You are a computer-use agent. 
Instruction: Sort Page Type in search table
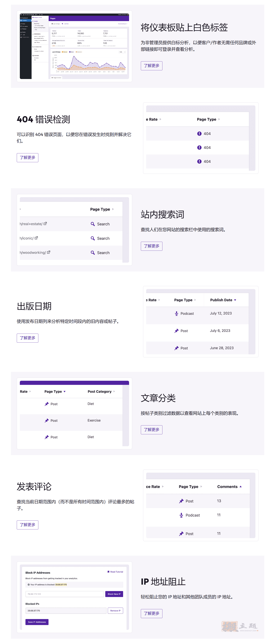coord(102,210)
